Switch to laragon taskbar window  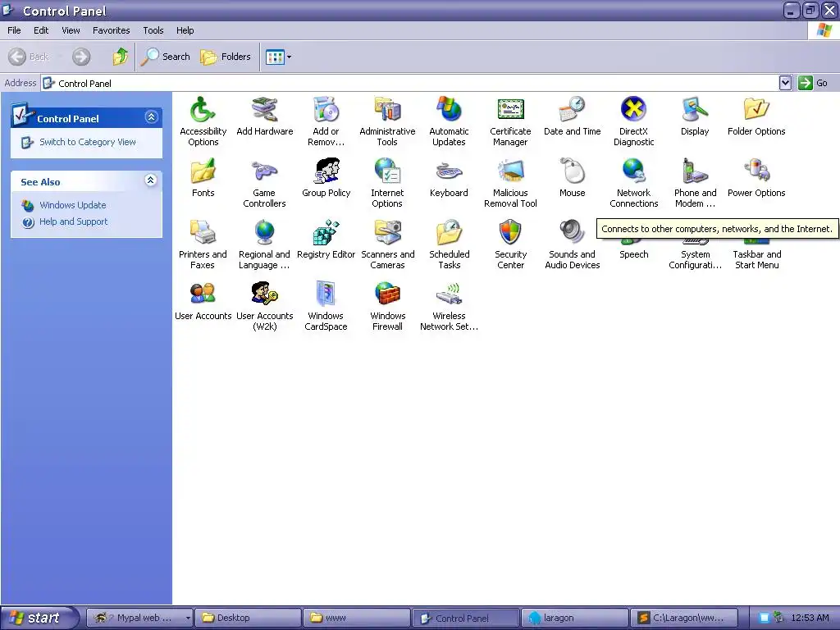575,618
